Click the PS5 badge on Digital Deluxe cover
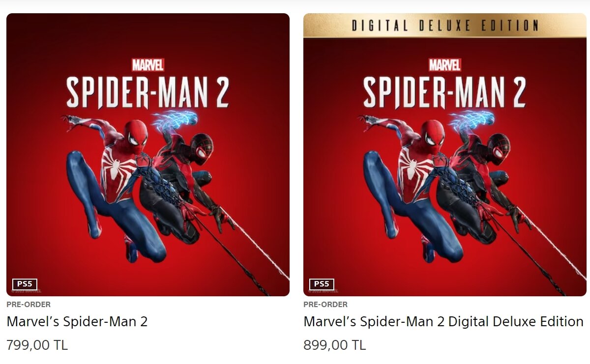 pyautogui.click(x=322, y=284)
